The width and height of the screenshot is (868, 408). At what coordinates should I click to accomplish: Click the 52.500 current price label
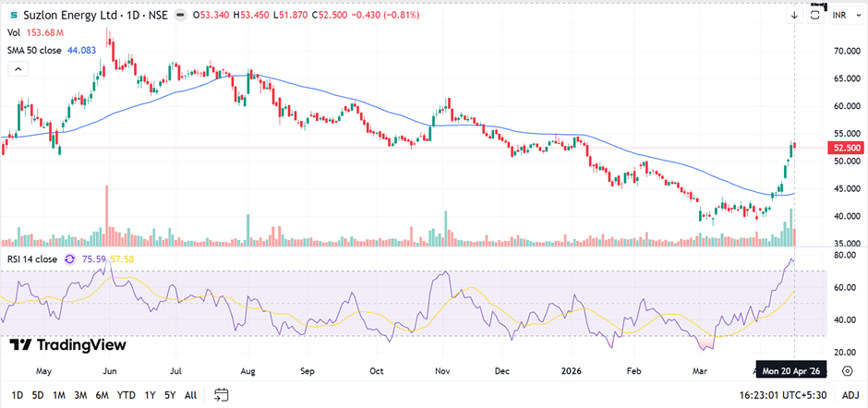(x=847, y=148)
